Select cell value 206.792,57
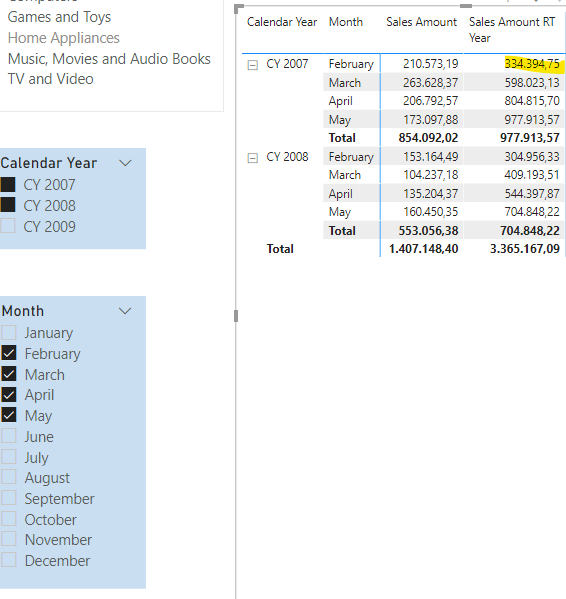This screenshot has height=599, width=566. tap(430, 101)
